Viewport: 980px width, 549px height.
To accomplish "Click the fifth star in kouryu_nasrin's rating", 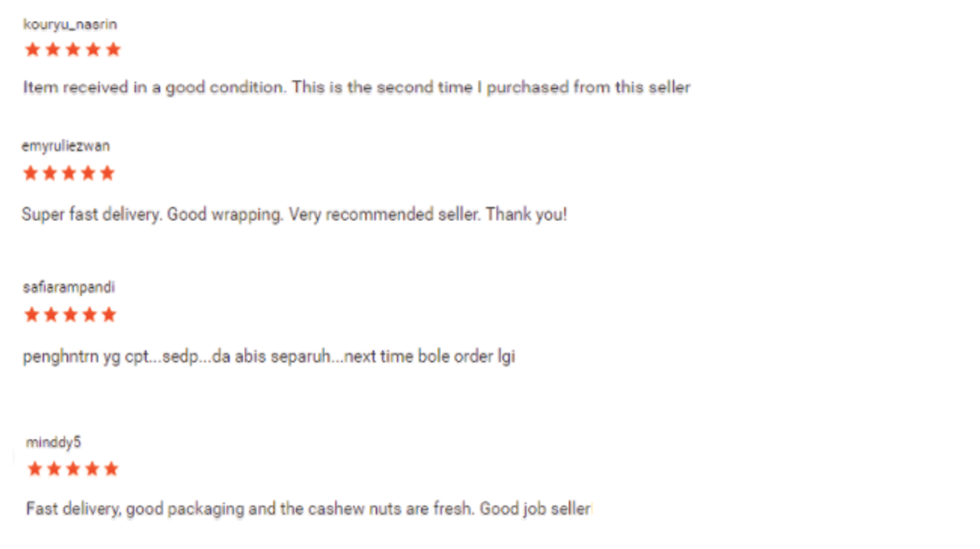I will [x=113, y=50].
